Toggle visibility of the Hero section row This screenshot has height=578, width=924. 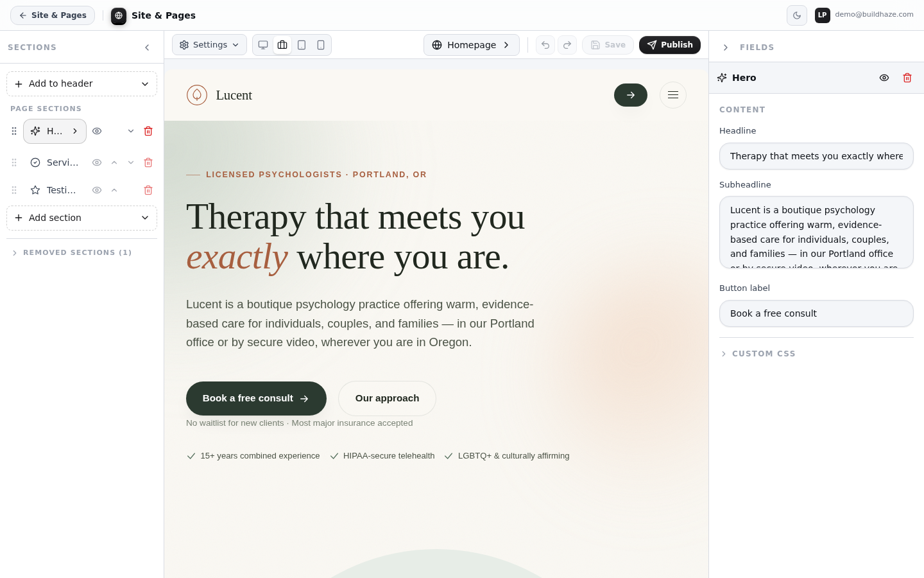pos(97,131)
